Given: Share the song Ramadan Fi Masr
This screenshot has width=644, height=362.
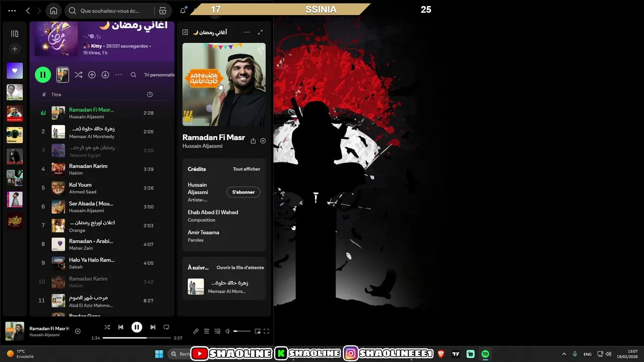Looking at the screenshot, I should 253,141.
